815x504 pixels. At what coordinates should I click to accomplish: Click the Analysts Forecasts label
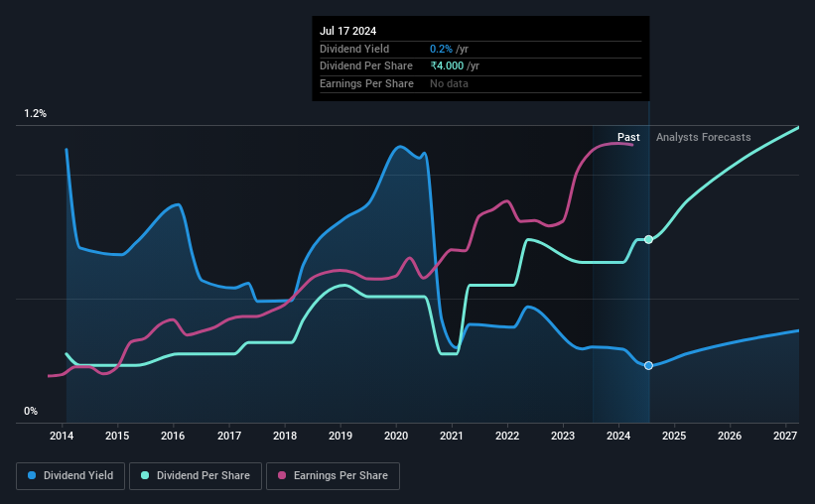tap(703, 137)
